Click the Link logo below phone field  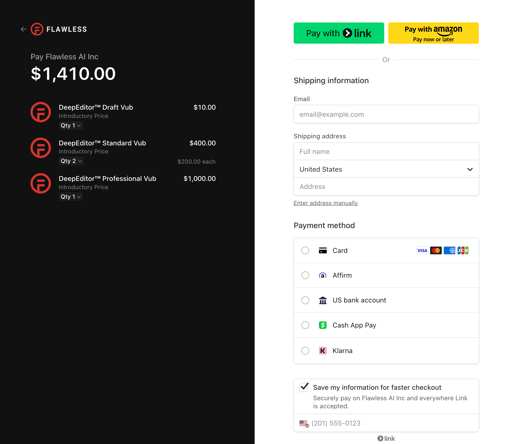coord(386,438)
